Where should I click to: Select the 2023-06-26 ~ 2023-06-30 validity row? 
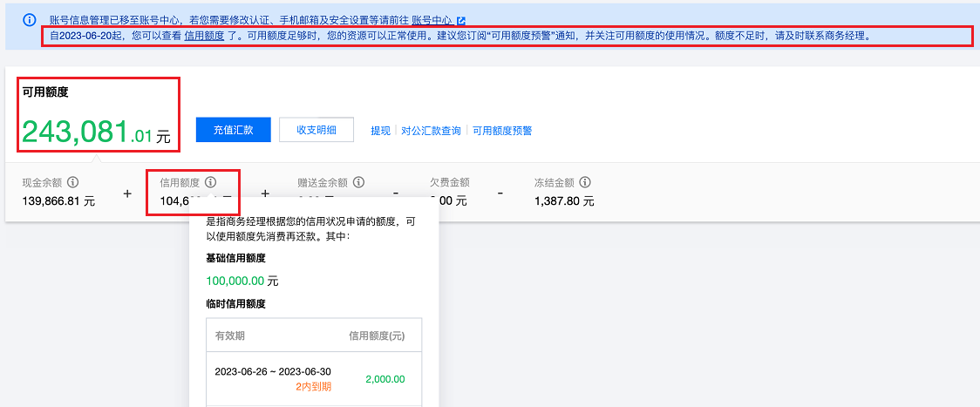click(x=273, y=372)
